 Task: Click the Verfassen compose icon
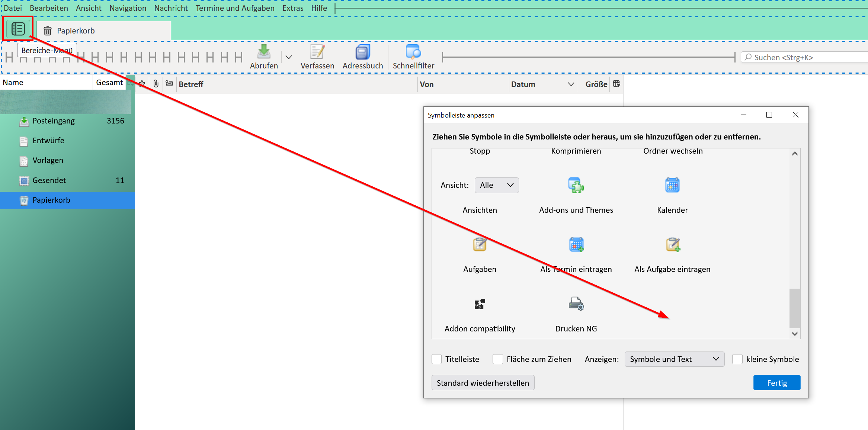click(x=317, y=52)
